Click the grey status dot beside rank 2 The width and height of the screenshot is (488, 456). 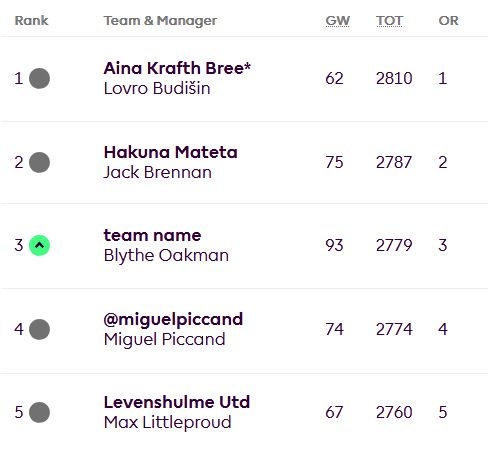coord(39,162)
